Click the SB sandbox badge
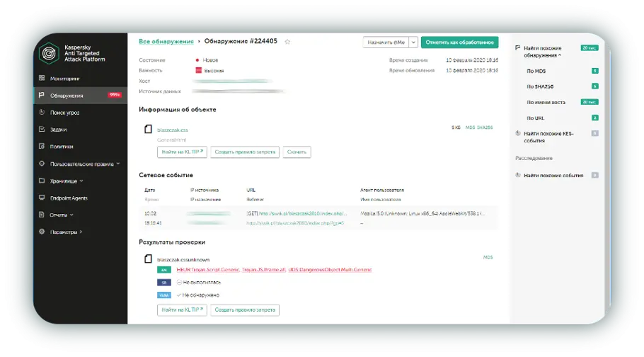Screen dimensions: 644x357 tap(164, 283)
